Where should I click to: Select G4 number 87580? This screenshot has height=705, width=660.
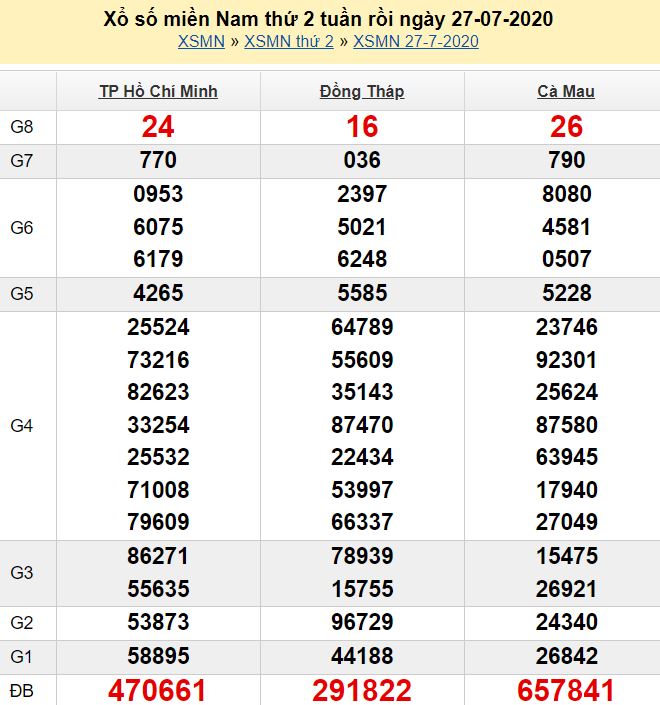point(566,425)
